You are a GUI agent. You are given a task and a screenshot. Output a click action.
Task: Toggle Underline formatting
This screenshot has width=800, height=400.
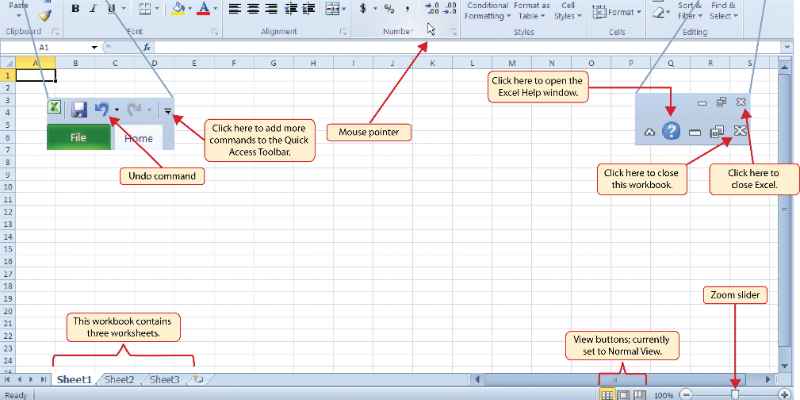[111, 8]
